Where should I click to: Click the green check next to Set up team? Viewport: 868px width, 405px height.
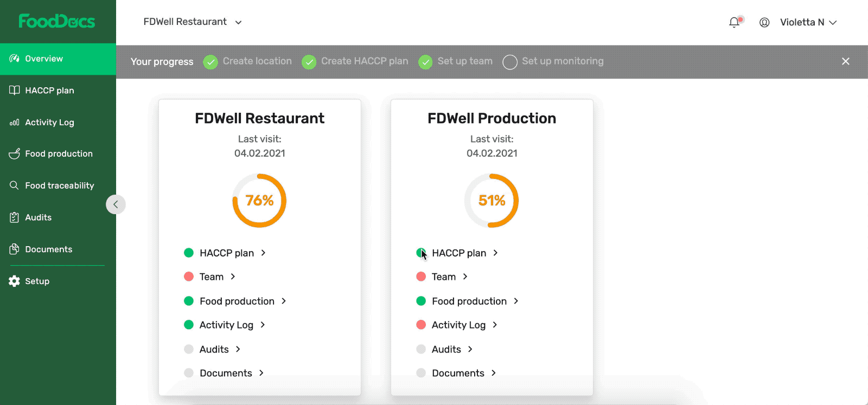[426, 62]
